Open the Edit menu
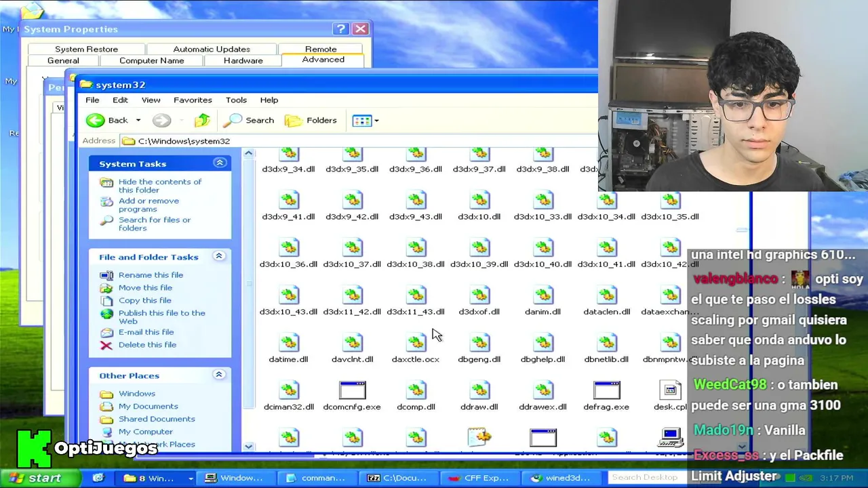Screen dimensions: 868x488 [x=120, y=100]
